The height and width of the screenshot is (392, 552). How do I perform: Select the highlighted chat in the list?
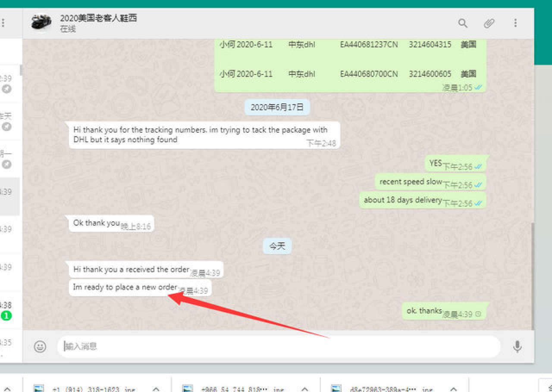pos(9,196)
